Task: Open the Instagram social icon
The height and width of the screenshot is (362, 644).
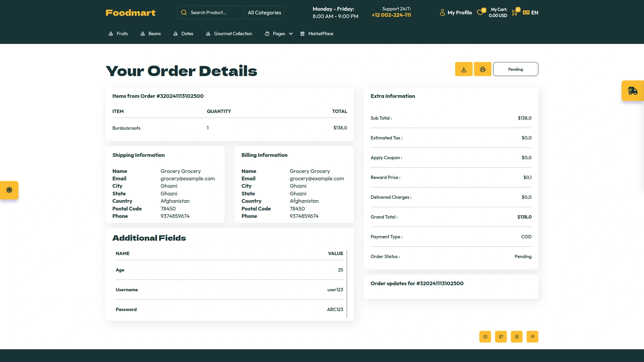Action: (517, 337)
